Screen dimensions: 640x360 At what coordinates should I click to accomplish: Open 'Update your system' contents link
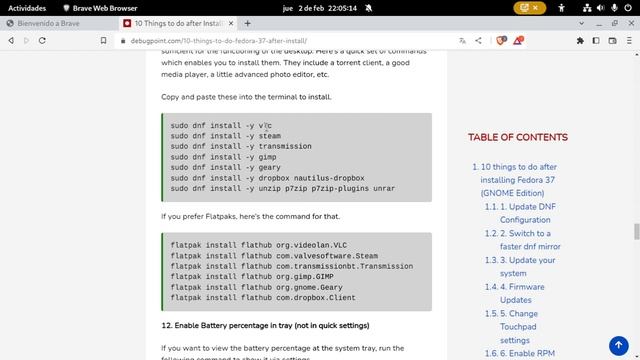pos(520,267)
